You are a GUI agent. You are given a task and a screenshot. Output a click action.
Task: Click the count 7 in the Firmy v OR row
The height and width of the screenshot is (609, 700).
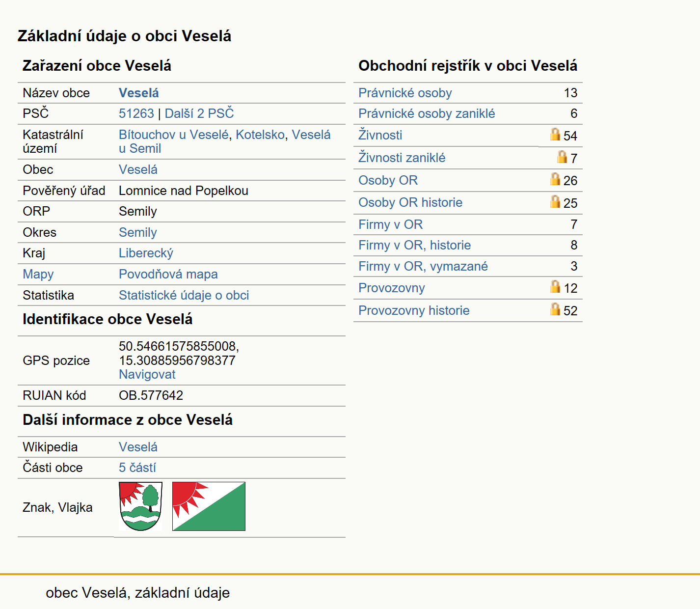tap(574, 224)
